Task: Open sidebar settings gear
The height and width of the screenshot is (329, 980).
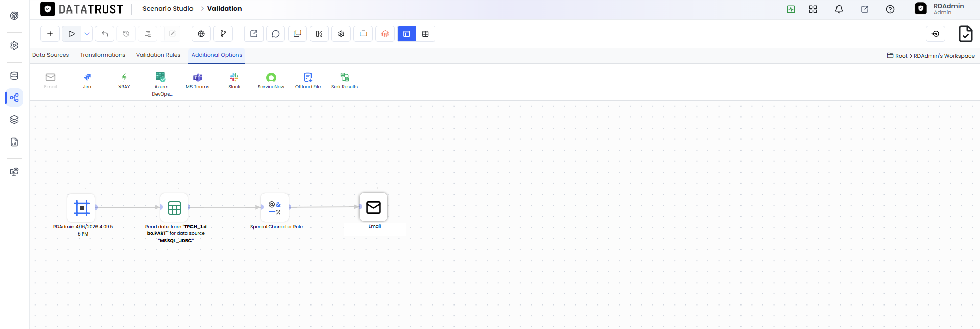Action: pyautogui.click(x=14, y=45)
